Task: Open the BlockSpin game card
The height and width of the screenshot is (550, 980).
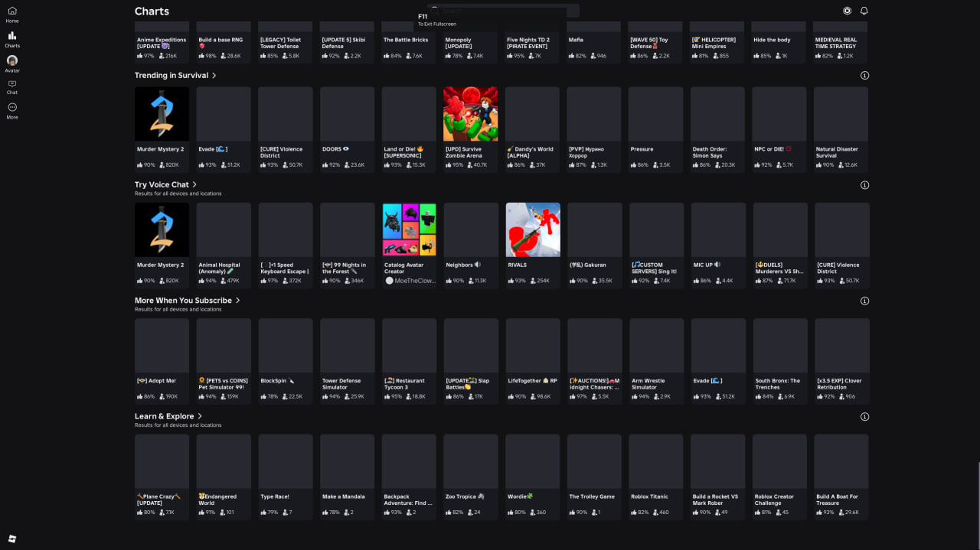Action: tap(286, 361)
